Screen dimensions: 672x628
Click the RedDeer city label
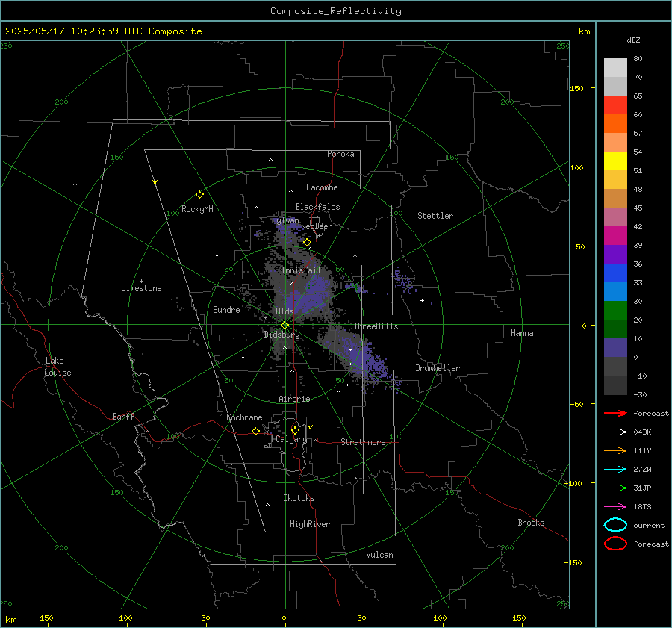pyautogui.click(x=317, y=226)
